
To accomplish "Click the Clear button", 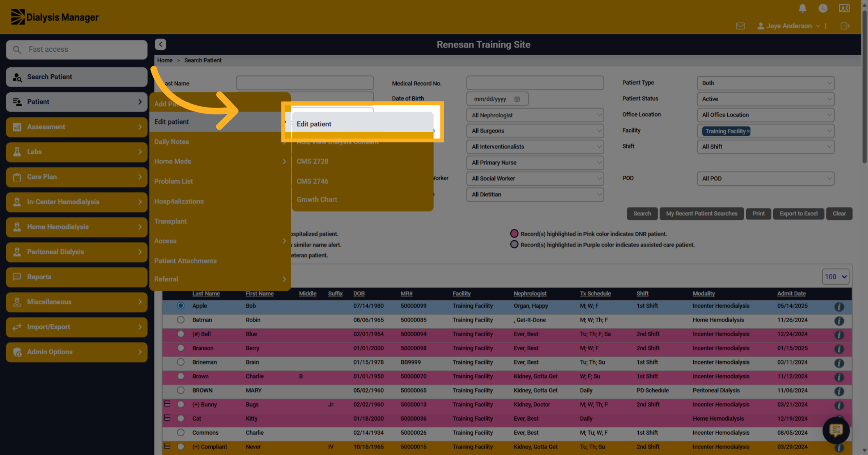I will [839, 214].
